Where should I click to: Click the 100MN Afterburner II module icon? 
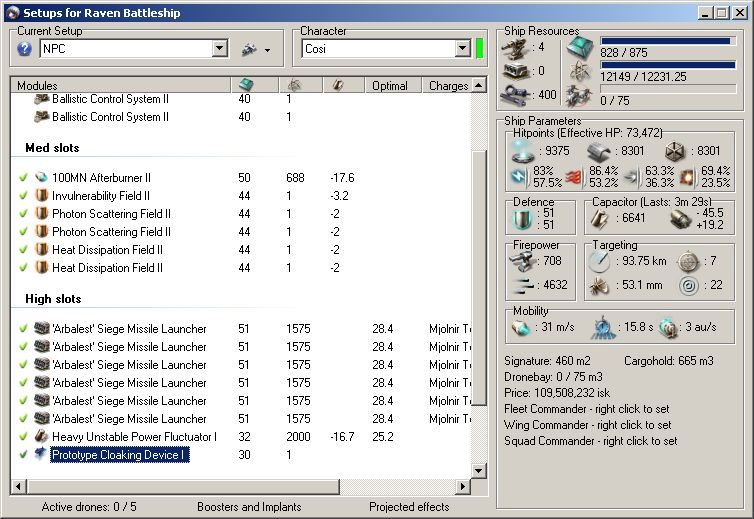point(42,178)
